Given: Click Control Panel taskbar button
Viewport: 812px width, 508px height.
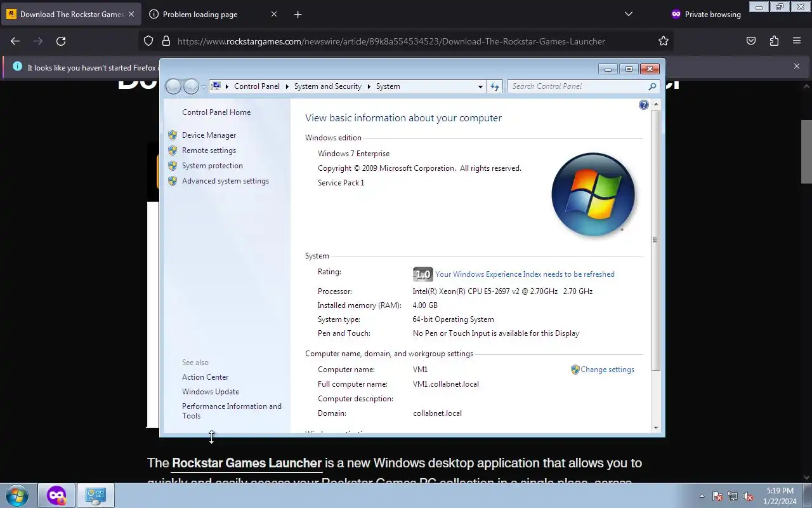Looking at the screenshot, I should [x=96, y=495].
